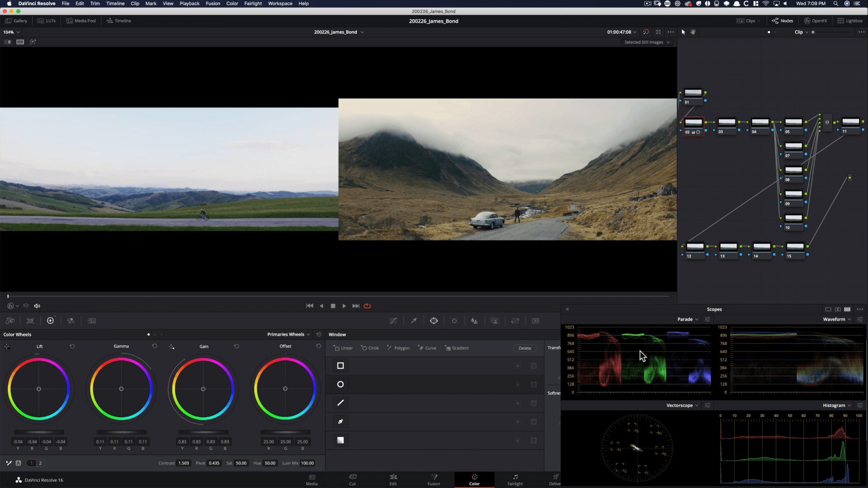Adjust the Gamma master wheel slider
The image size is (868, 488).
[121, 432]
